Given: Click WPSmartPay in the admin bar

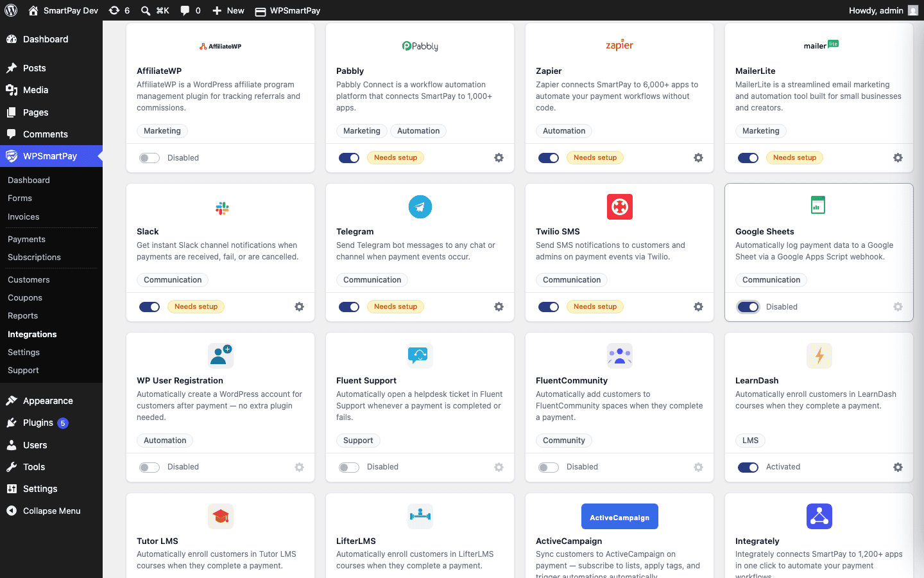Looking at the screenshot, I should [287, 10].
